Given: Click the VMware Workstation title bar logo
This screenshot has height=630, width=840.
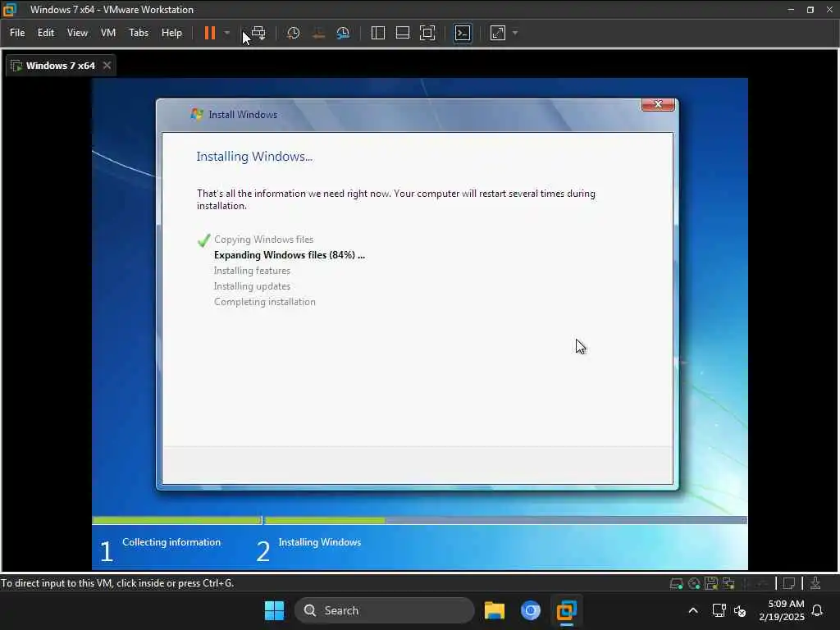Looking at the screenshot, I should 10,9.
